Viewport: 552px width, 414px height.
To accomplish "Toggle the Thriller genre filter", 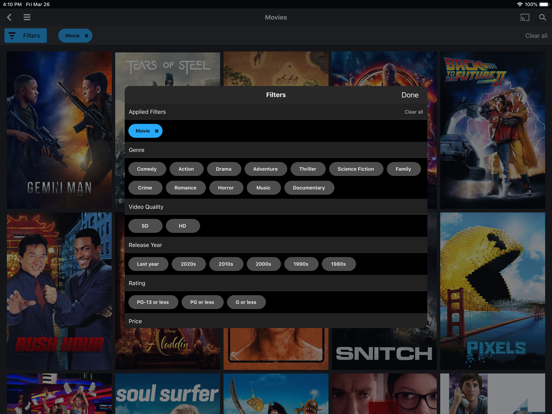I will [x=308, y=169].
